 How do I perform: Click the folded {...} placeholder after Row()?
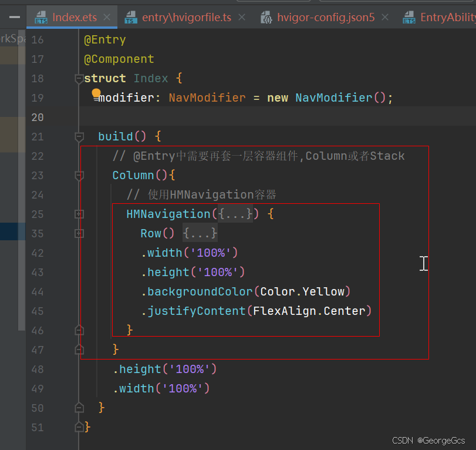point(200,233)
